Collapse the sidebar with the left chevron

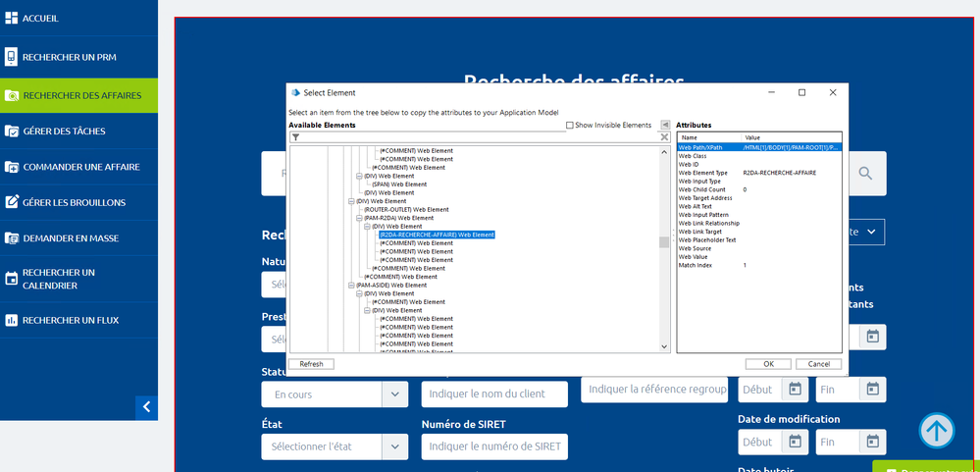pyautogui.click(x=146, y=407)
